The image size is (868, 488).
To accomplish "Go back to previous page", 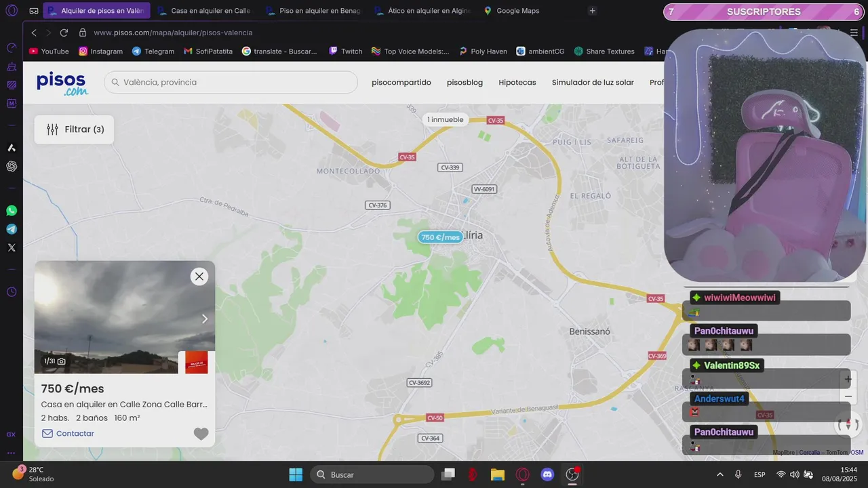I will coord(34,33).
